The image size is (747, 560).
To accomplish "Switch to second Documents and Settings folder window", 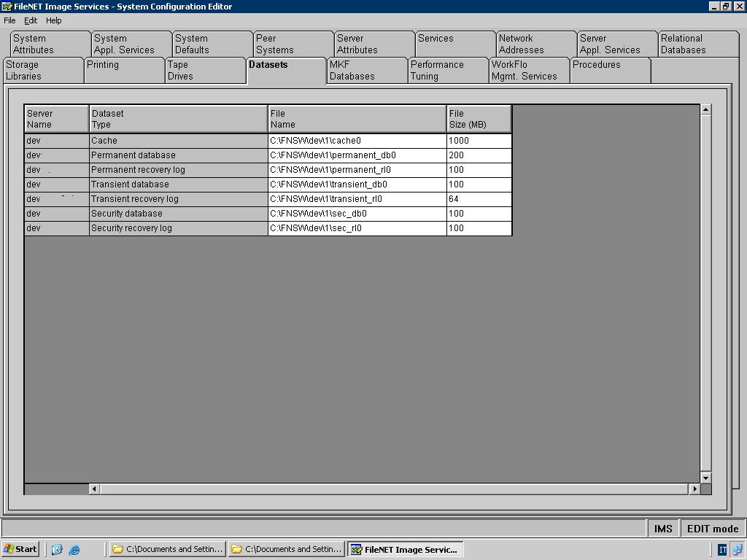I will pyautogui.click(x=287, y=549).
